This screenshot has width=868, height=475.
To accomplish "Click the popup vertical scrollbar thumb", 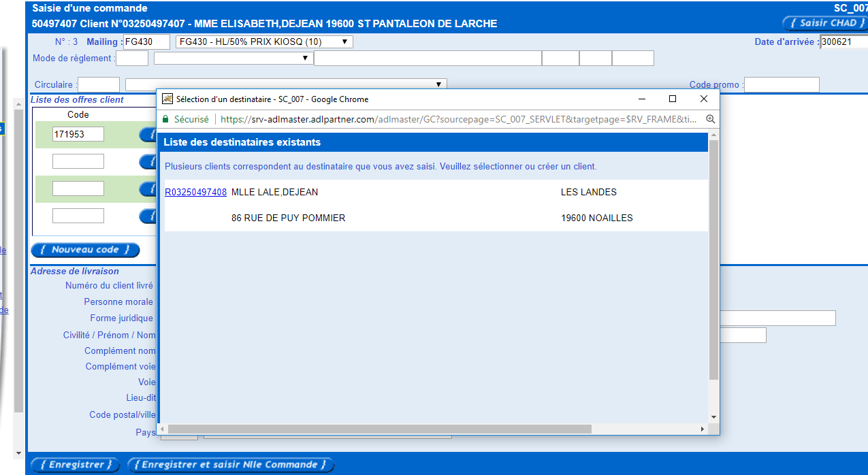I will pyautogui.click(x=713, y=259).
